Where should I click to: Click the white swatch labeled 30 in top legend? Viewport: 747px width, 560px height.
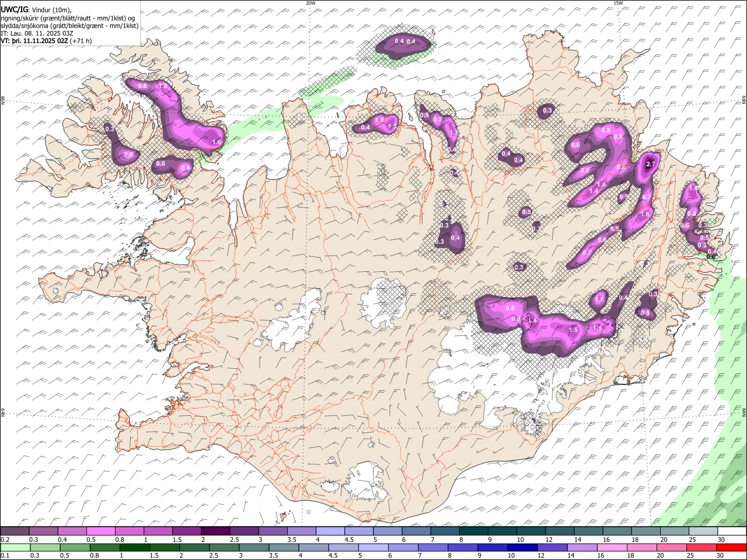point(732,531)
